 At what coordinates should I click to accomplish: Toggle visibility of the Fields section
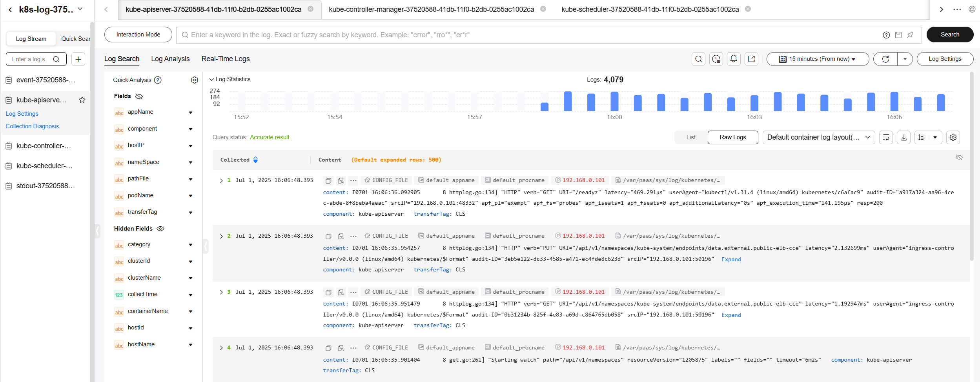point(139,96)
